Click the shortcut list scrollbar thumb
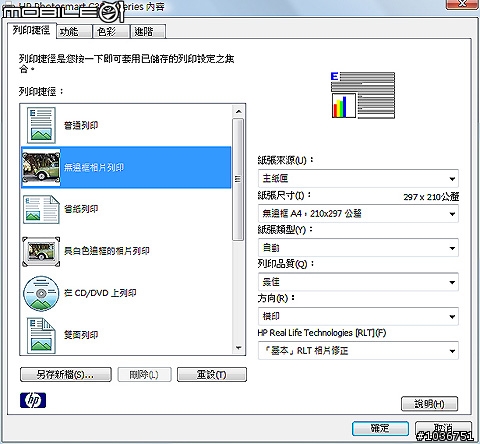This screenshot has height=444, width=480. 238,179
